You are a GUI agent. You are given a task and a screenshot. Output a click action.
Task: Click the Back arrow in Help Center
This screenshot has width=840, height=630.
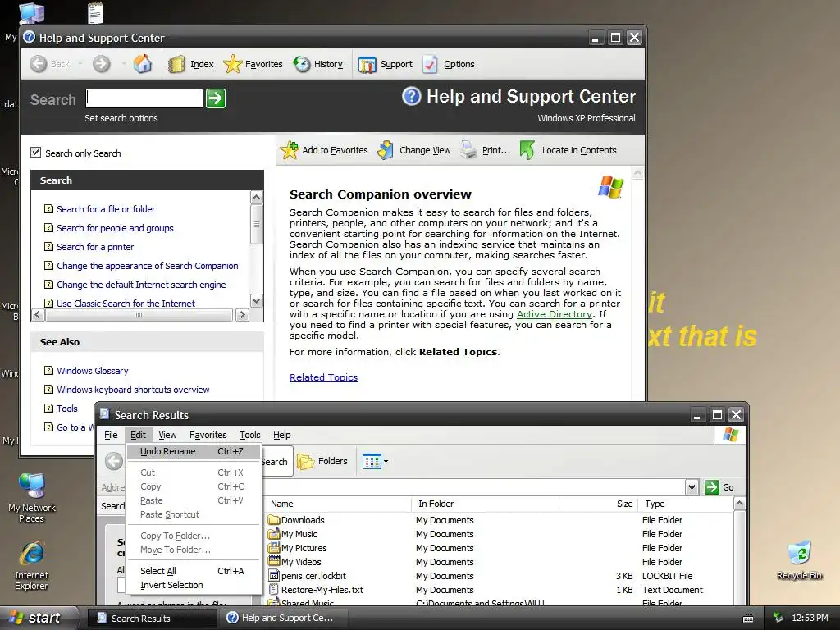click(38, 64)
